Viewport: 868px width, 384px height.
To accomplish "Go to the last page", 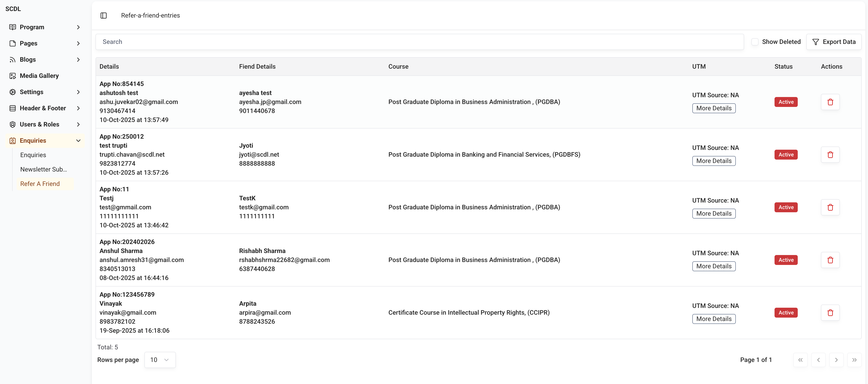I will coord(854,360).
